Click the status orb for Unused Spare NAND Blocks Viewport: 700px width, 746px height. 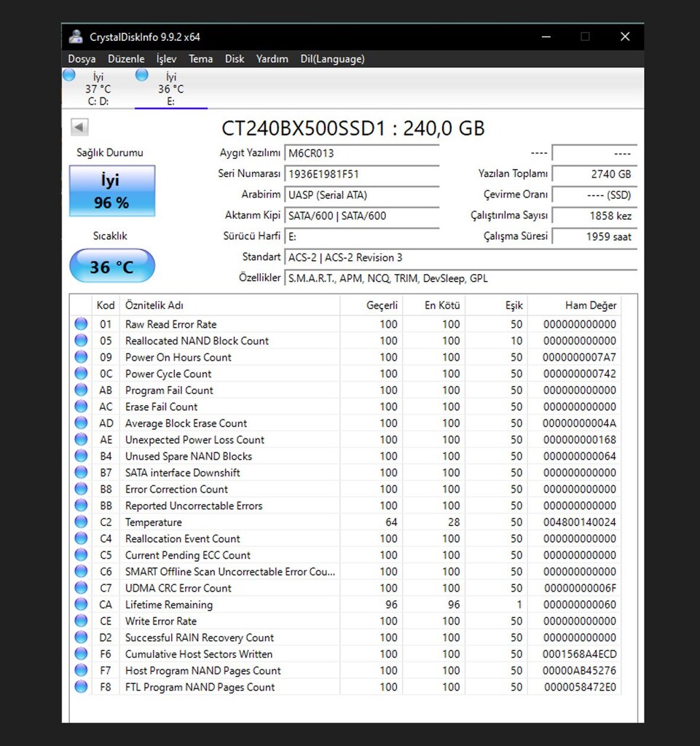tap(82, 456)
